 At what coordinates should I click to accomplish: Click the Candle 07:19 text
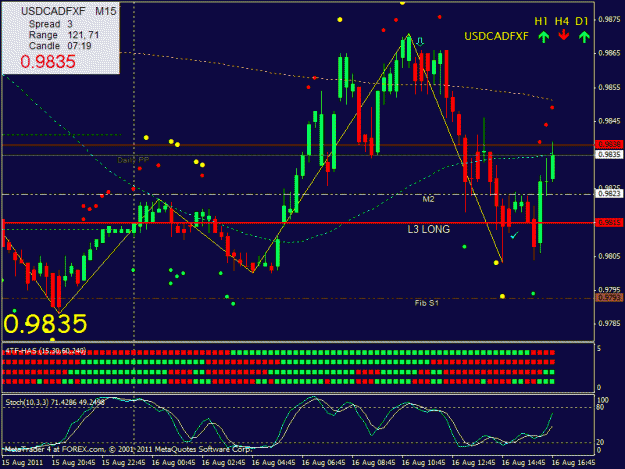click(60, 46)
